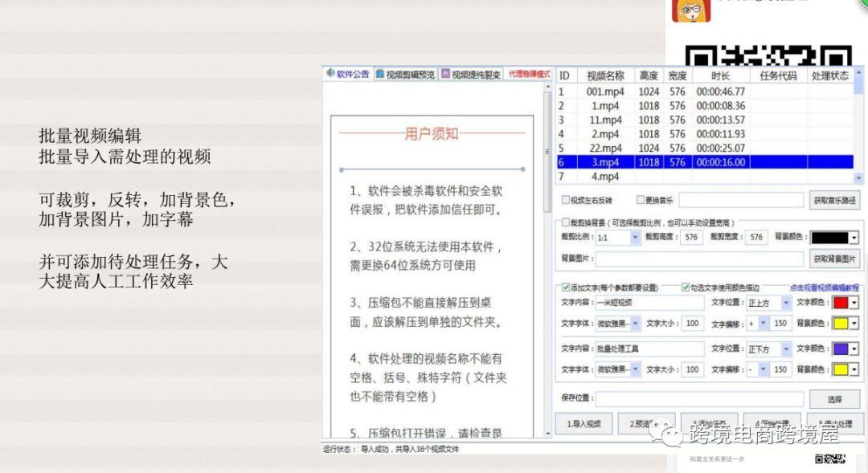Viewport: 868px width, 473px height.
Task: Click the 时长 column header
Action: [x=720, y=75]
